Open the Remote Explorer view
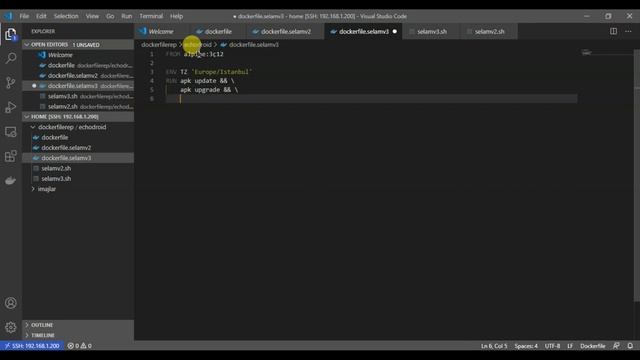The height and width of the screenshot is (360, 640). pos(11,132)
